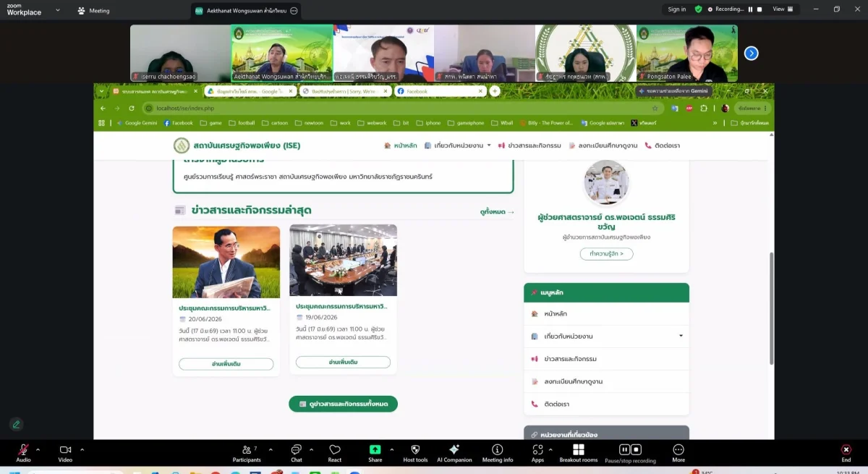Expand เกี่ยวกับหน่วยงาน in the sidebar menu
Screen dimensions: 868x474
pyautogui.click(x=606, y=337)
